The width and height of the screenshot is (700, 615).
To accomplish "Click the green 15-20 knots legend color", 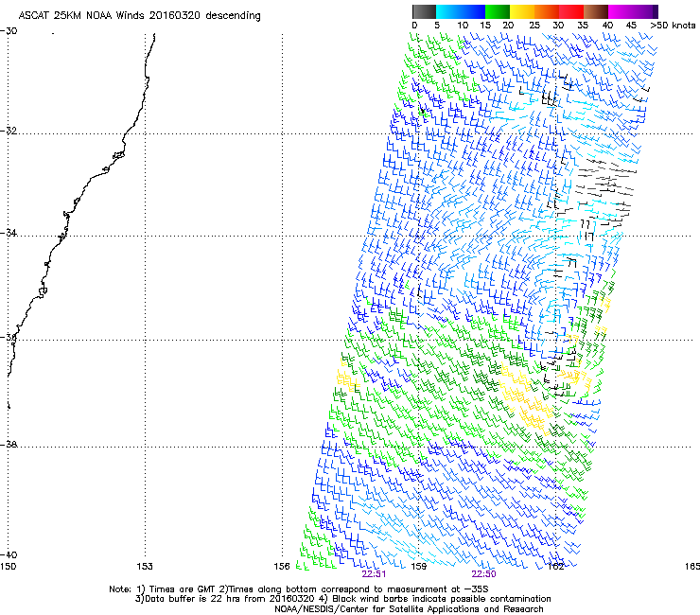I will tap(498, 11).
